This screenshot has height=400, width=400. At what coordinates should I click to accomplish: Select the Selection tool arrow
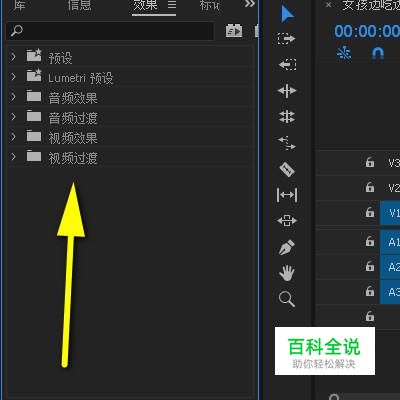point(287,14)
